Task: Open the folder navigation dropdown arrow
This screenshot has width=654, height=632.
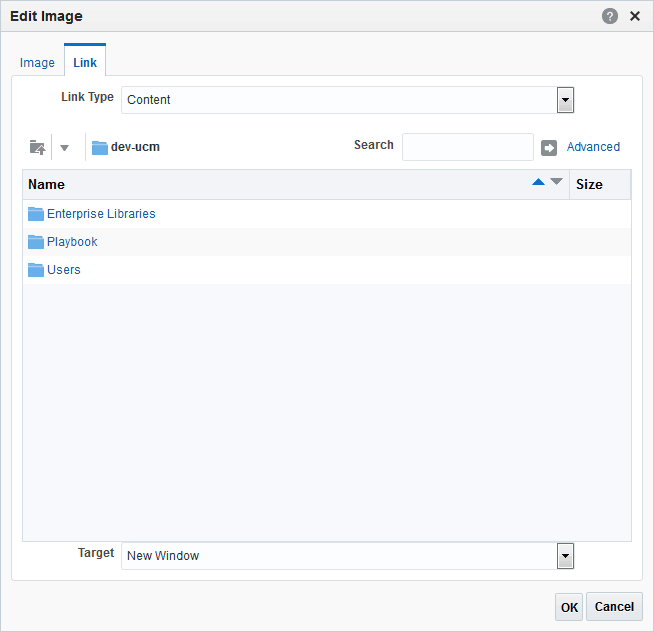Action: point(64,148)
